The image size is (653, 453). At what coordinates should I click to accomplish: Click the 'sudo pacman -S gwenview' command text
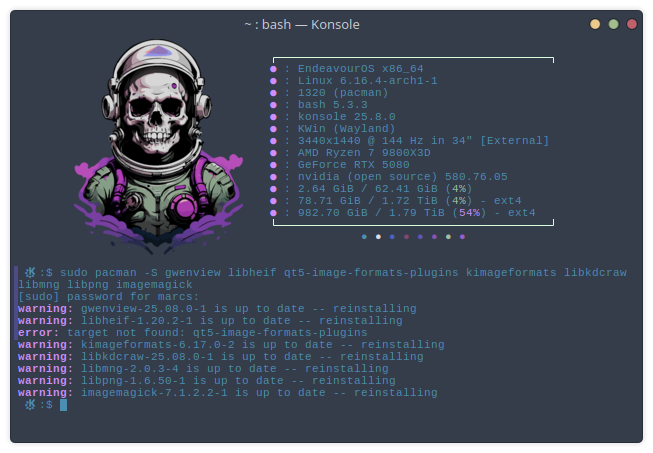pos(140,273)
